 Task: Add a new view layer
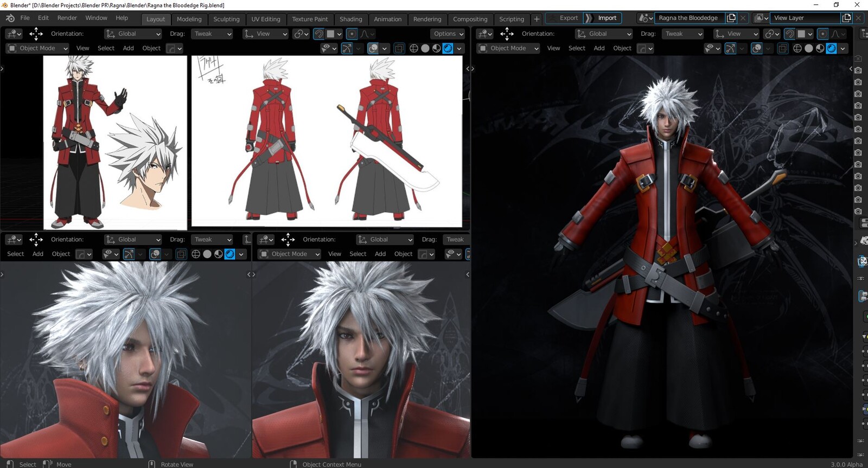pyautogui.click(x=846, y=18)
